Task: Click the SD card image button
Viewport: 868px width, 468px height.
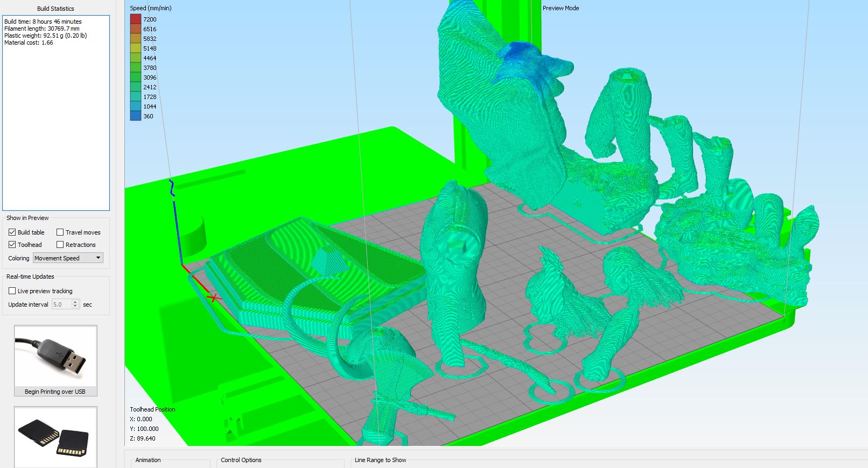Action: pos(55,437)
